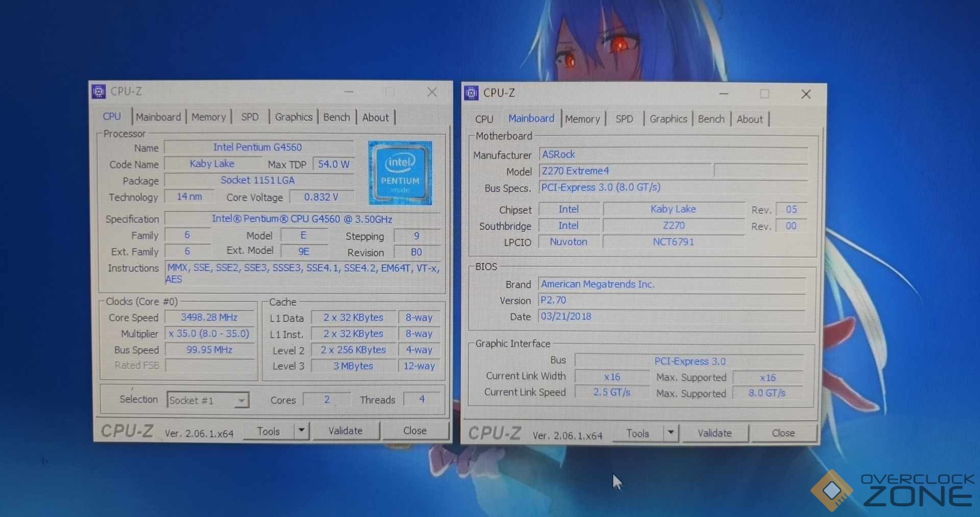Minimize the left CPU-Z window
The height and width of the screenshot is (517, 980).
349,92
